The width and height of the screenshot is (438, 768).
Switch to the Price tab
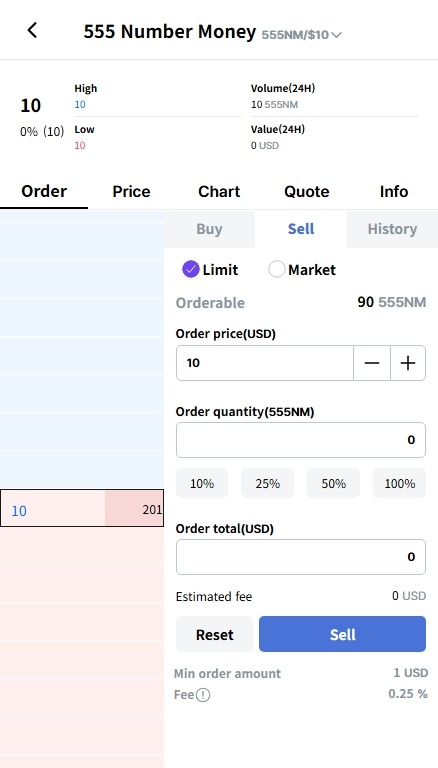click(131, 191)
